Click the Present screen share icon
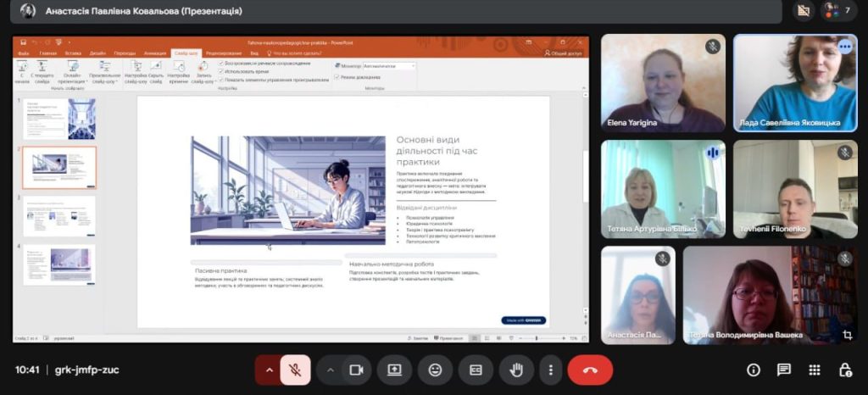The image size is (868, 395). click(394, 370)
